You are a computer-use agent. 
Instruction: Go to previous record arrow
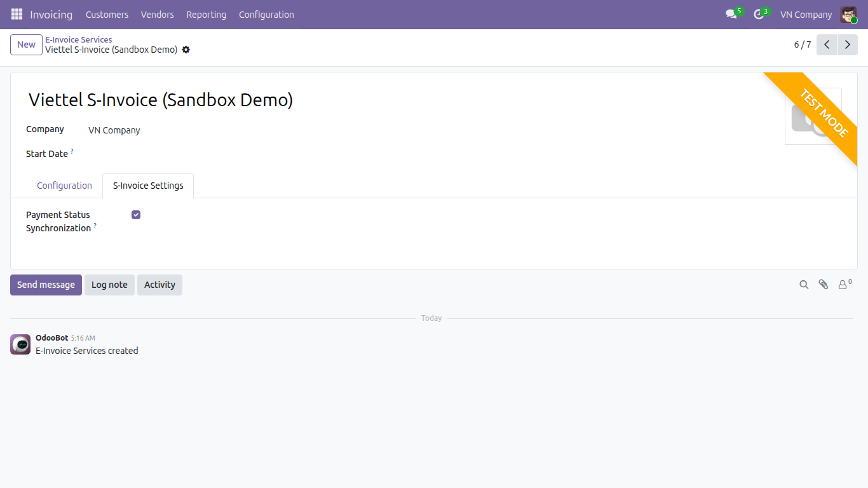tap(827, 44)
